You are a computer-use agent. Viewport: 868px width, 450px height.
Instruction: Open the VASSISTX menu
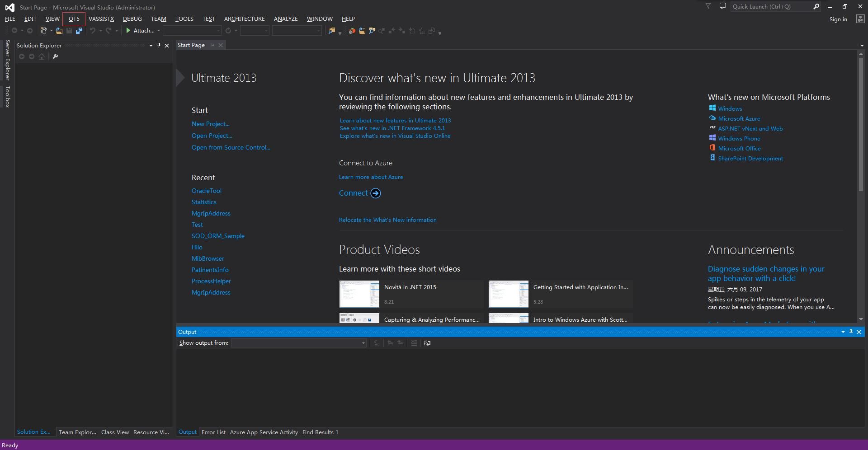101,19
